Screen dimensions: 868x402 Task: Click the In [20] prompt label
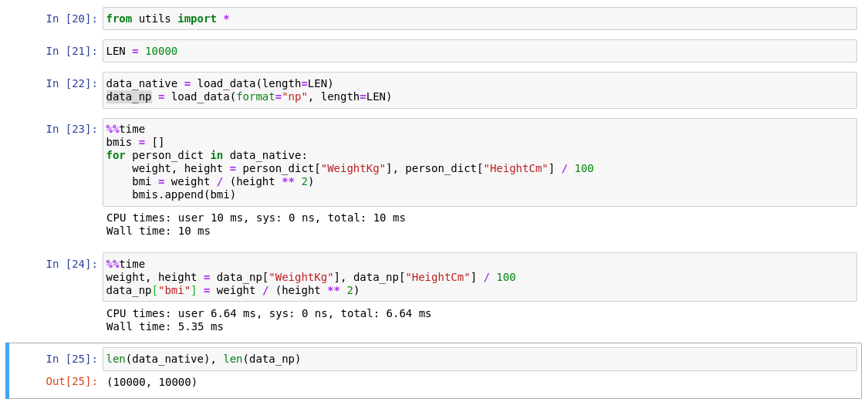pyautogui.click(x=72, y=19)
